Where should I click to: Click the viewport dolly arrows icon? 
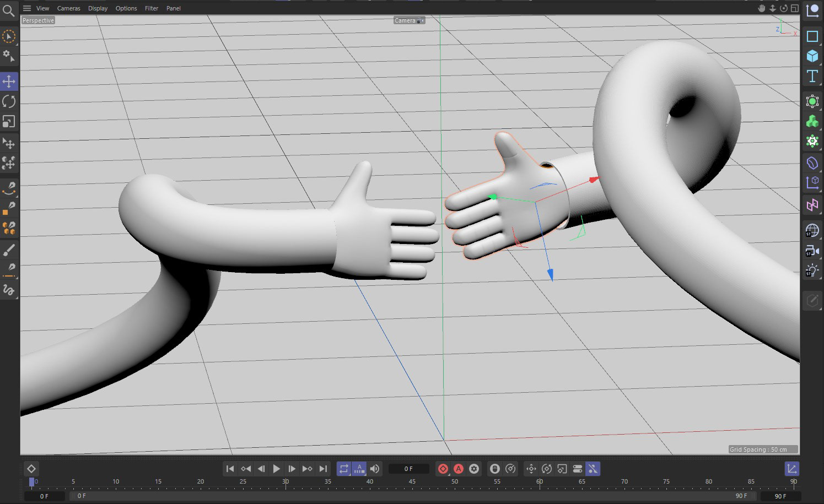pyautogui.click(x=773, y=8)
